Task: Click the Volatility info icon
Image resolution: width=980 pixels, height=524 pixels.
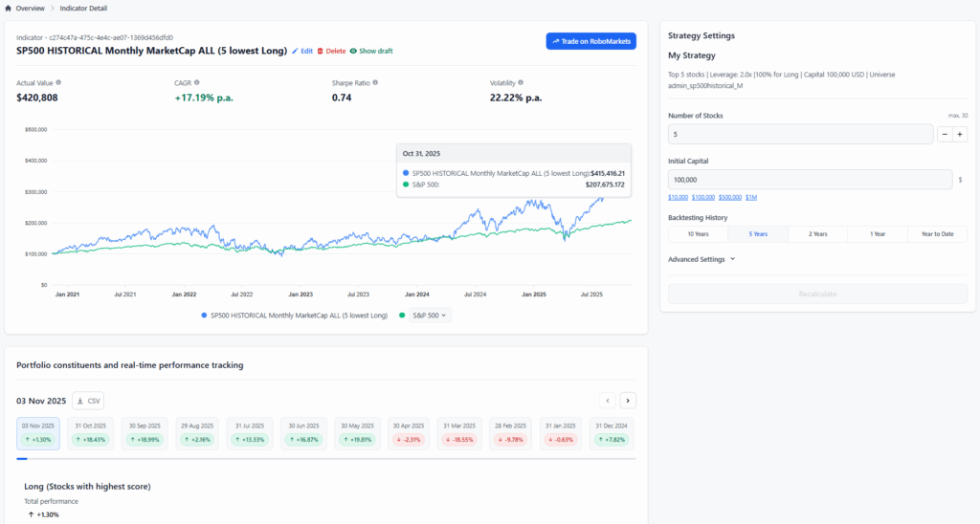Action: point(521,82)
